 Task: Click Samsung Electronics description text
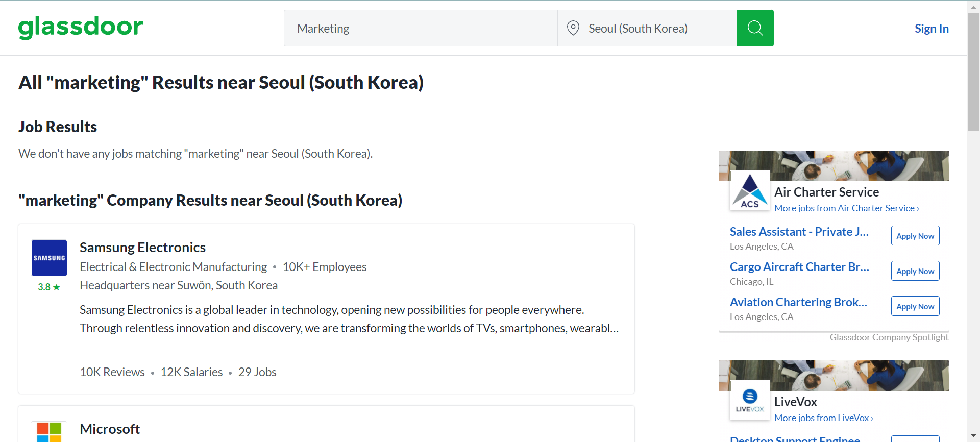[349, 319]
